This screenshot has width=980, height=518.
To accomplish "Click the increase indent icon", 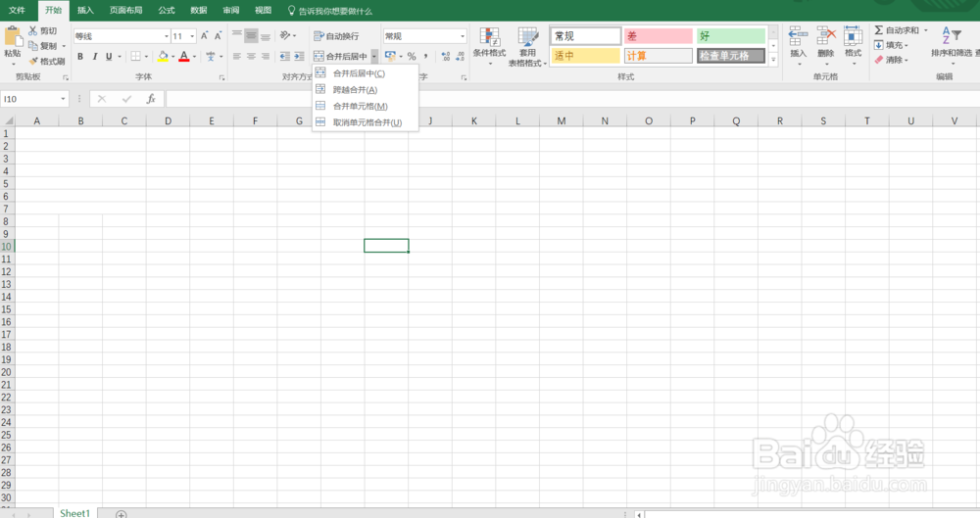I will pos(299,56).
